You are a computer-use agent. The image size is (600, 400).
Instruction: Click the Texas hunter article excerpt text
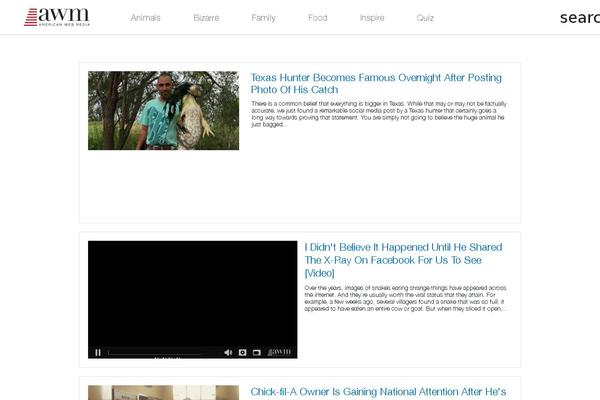click(x=379, y=114)
